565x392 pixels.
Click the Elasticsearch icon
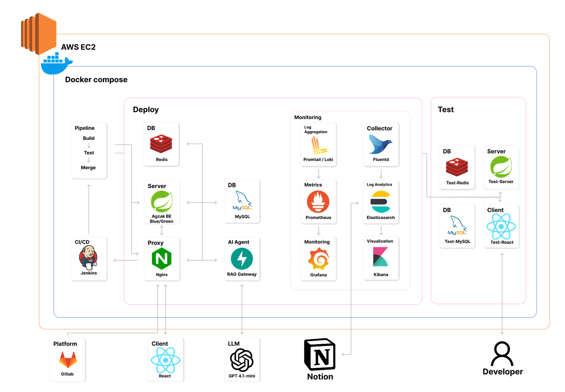point(380,202)
